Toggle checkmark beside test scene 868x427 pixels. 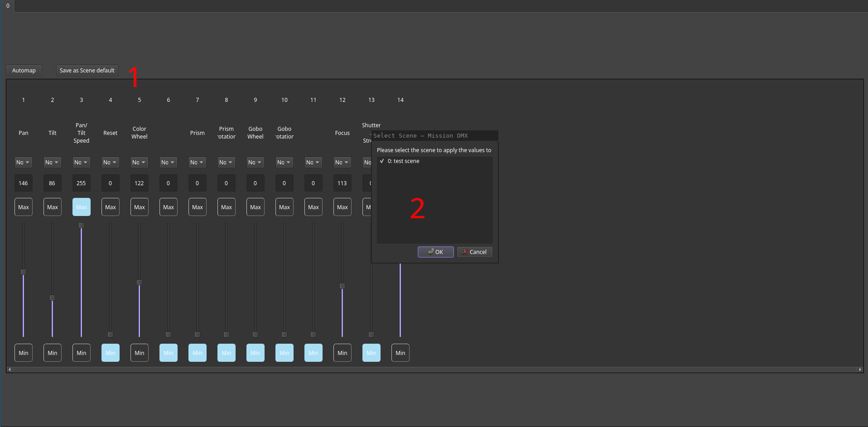tap(382, 161)
